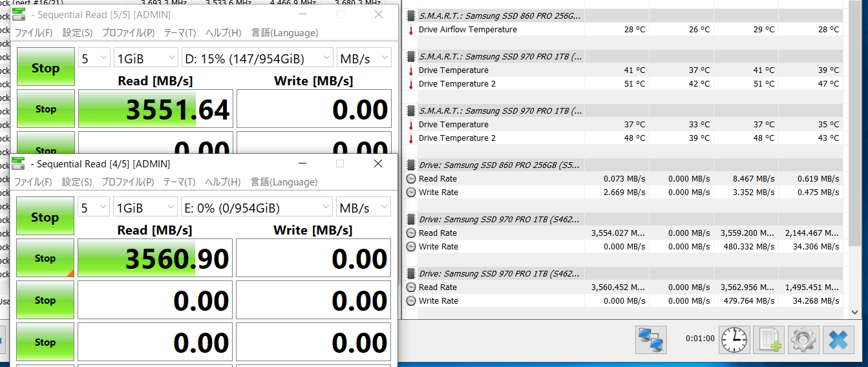The height and width of the screenshot is (367, 868).
Task: Open プロファイル(P) menu in the [5/5] window
Action: 128,33
